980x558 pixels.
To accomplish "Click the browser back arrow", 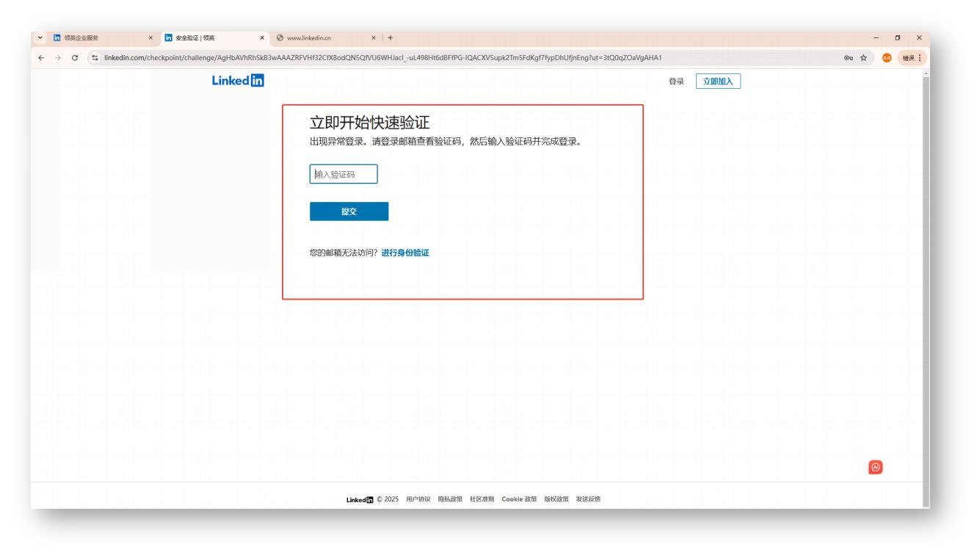I will pos(40,57).
